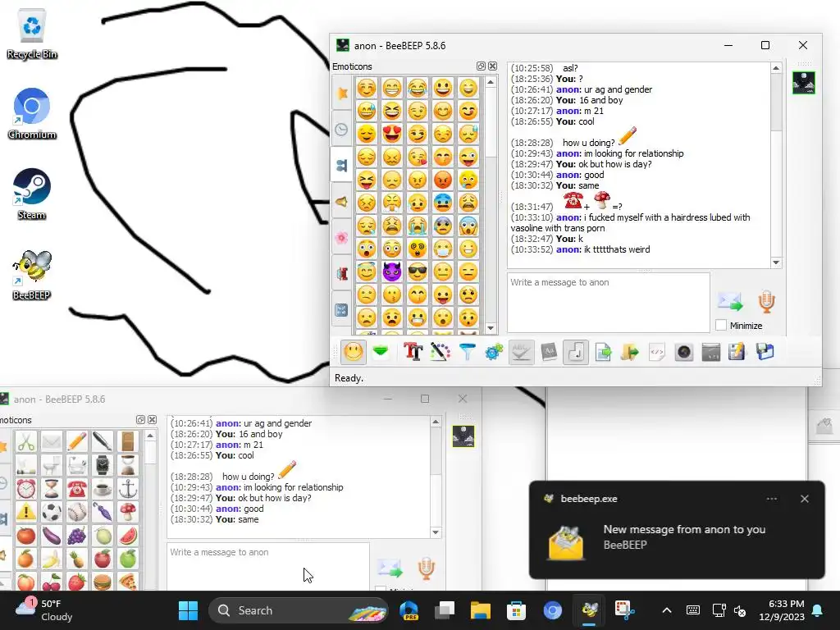Click the taskbar Search box
The height and width of the screenshot is (630, 840).
point(298,610)
